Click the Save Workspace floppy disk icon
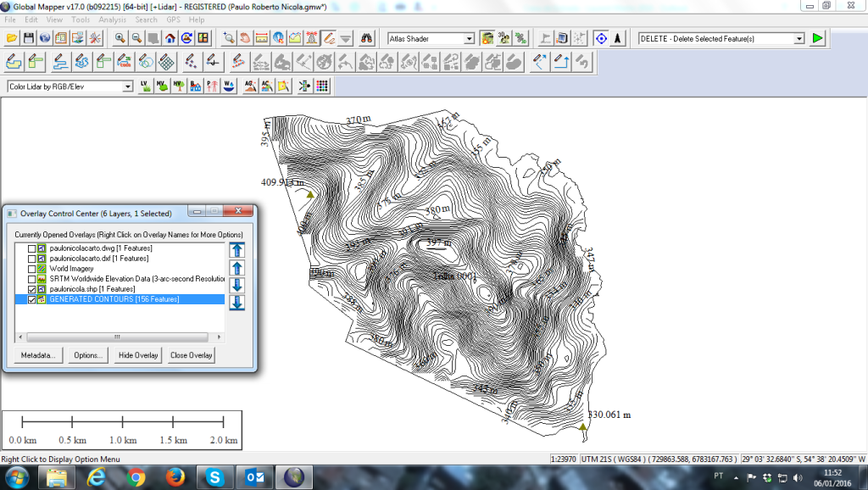This screenshot has width=868, height=490. coord(29,38)
